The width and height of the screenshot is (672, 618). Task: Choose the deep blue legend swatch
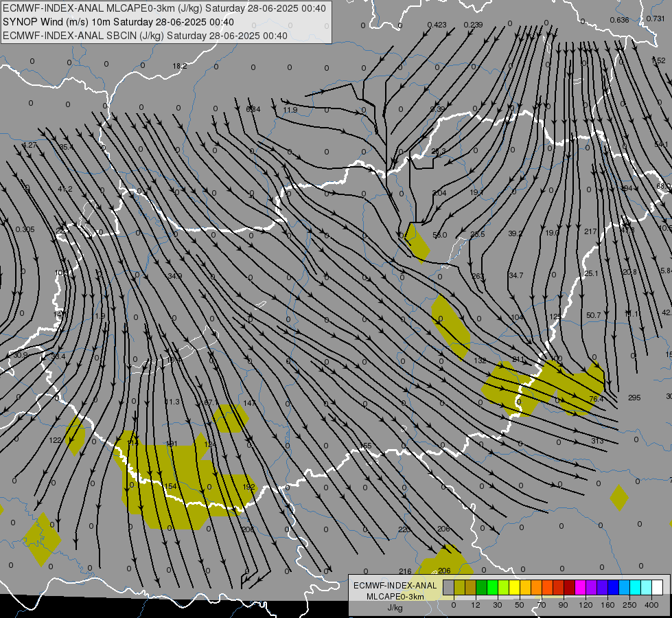coord(613,587)
